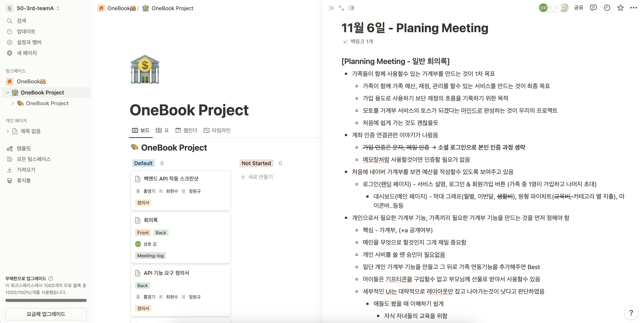Viewport: 644px width, 323px height.
Task: Open the 백링크 1개 backlinks link
Action: tap(358, 41)
